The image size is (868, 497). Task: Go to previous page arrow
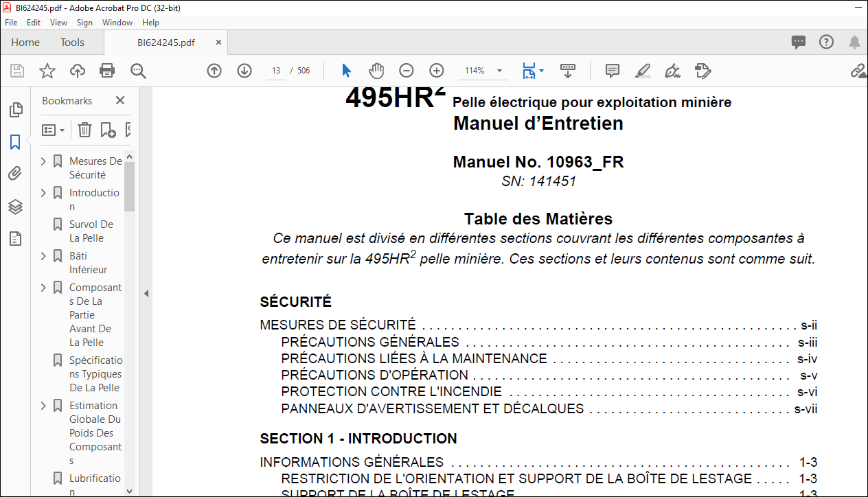[x=214, y=71]
